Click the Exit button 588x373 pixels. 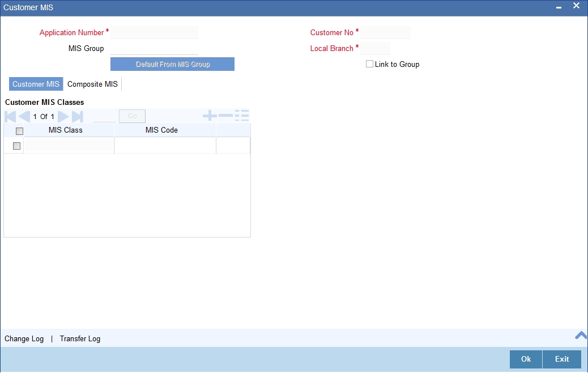562,359
